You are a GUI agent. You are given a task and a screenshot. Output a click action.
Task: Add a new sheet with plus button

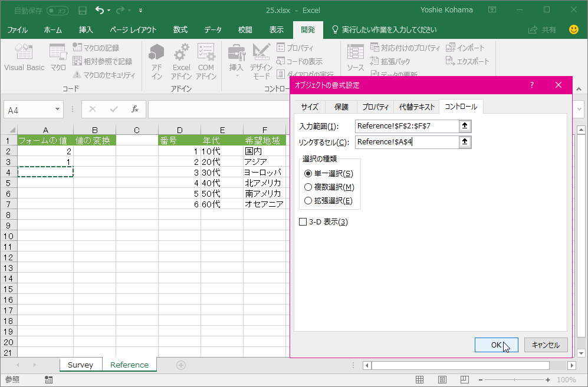coord(180,365)
